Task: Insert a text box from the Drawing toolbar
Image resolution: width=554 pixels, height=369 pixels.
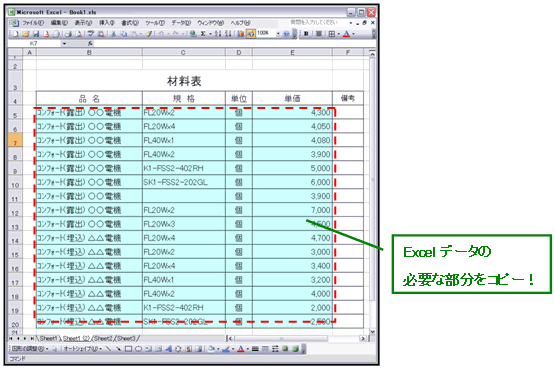Action: (149, 349)
